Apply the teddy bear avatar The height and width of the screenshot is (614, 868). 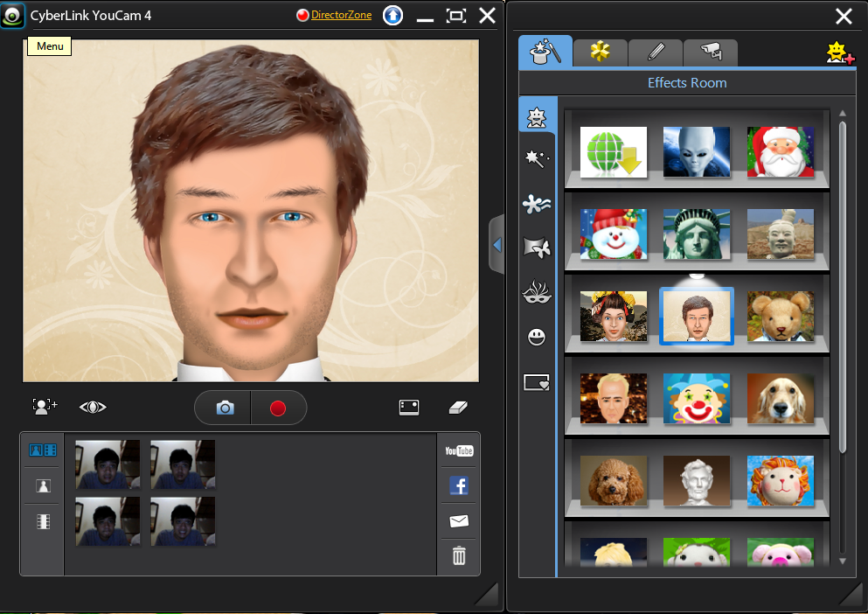781,316
